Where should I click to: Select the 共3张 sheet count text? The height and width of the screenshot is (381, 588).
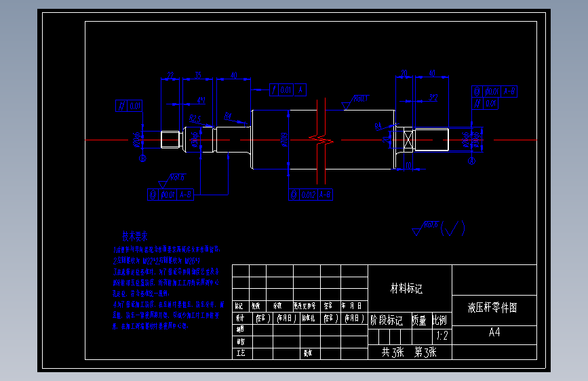pos(393,352)
